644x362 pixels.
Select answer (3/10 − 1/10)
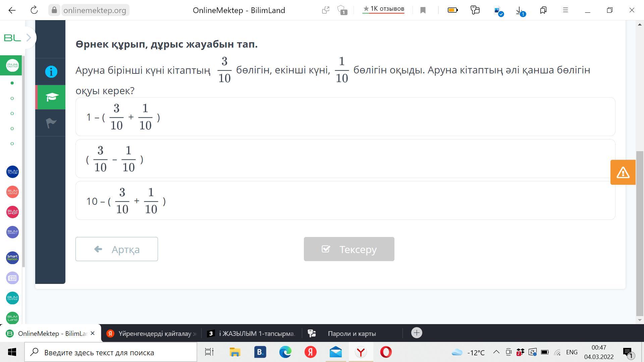345,159
